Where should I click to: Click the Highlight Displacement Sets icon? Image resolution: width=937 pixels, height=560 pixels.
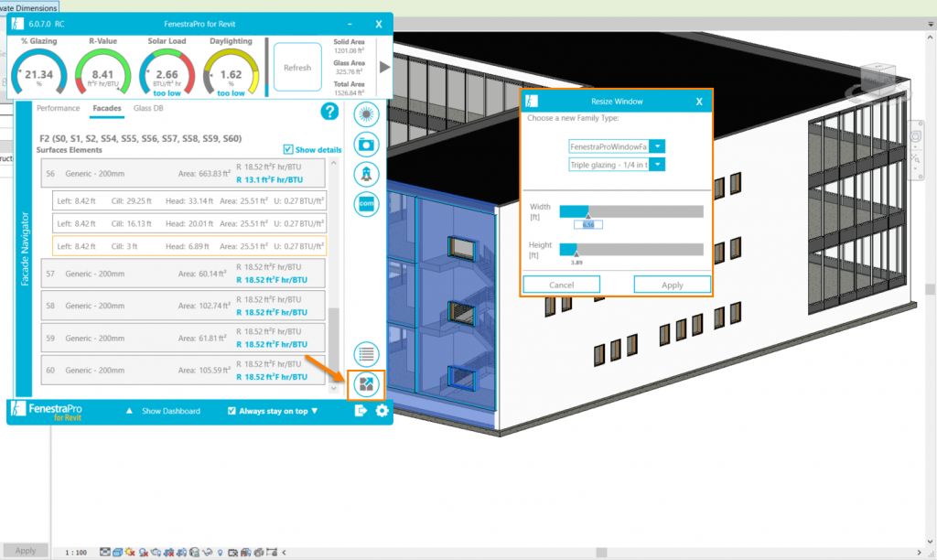pos(259,553)
